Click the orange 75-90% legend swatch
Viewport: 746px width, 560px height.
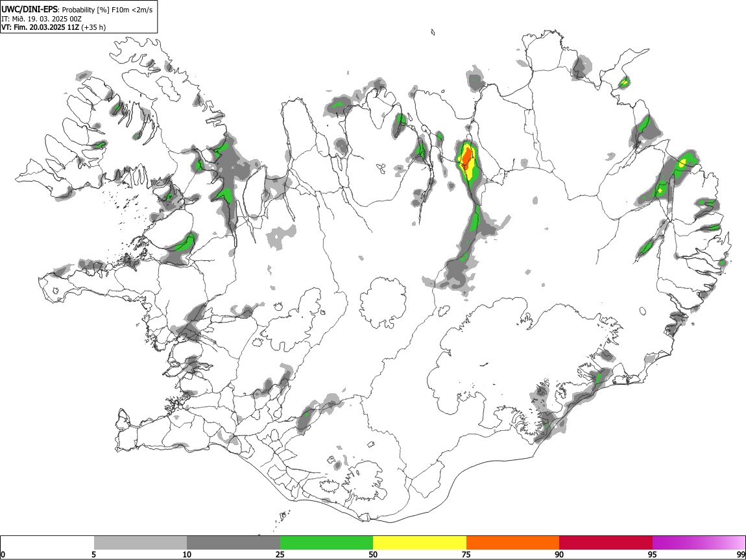tap(512, 543)
